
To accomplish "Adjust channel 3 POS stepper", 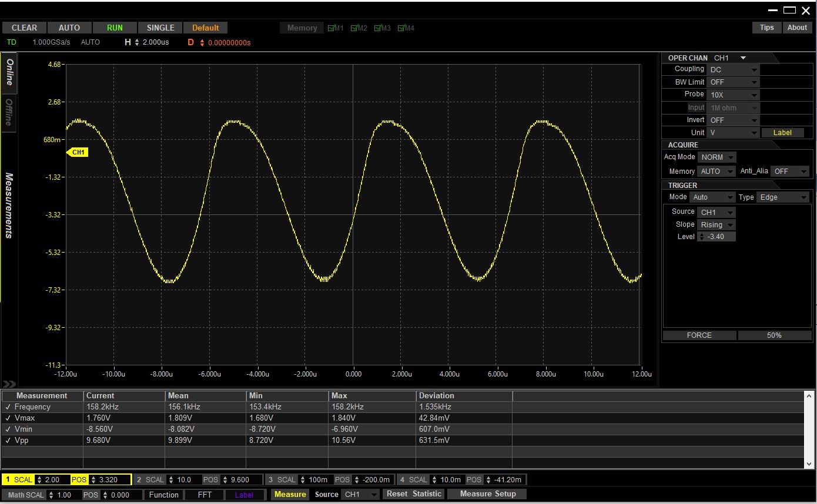I will 356,480.
